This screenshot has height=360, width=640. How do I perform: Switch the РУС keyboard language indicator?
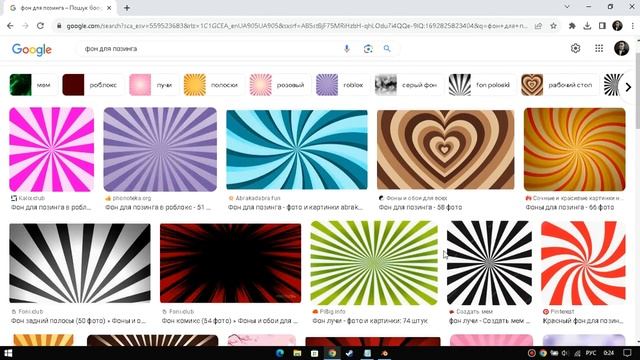pyautogui.click(x=591, y=353)
